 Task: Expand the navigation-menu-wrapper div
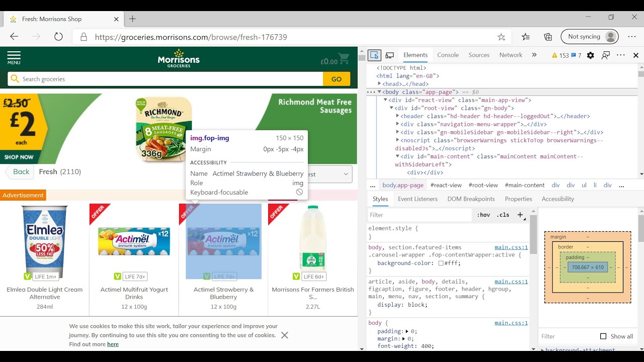[397, 124]
